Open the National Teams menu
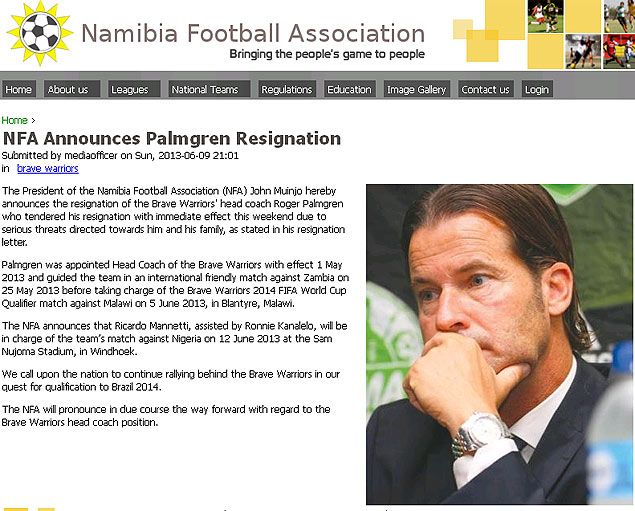Viewport: 635px width, 511px height. [x=205, y=89]
